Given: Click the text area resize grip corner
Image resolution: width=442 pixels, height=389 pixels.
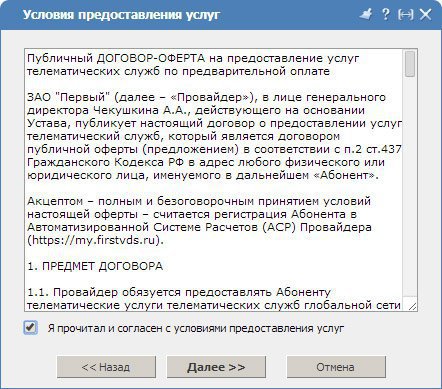Looking at the screenshot, I should tap(412, 306).
